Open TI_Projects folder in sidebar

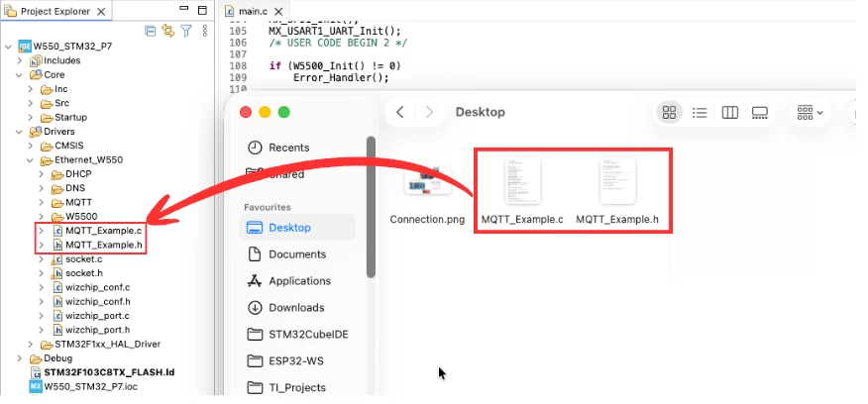286,387
